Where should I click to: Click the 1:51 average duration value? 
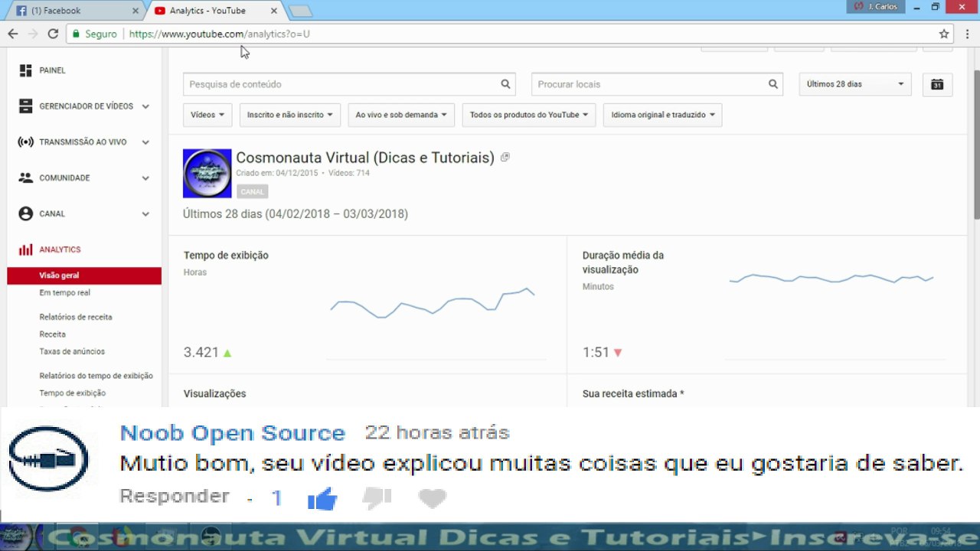596,353
